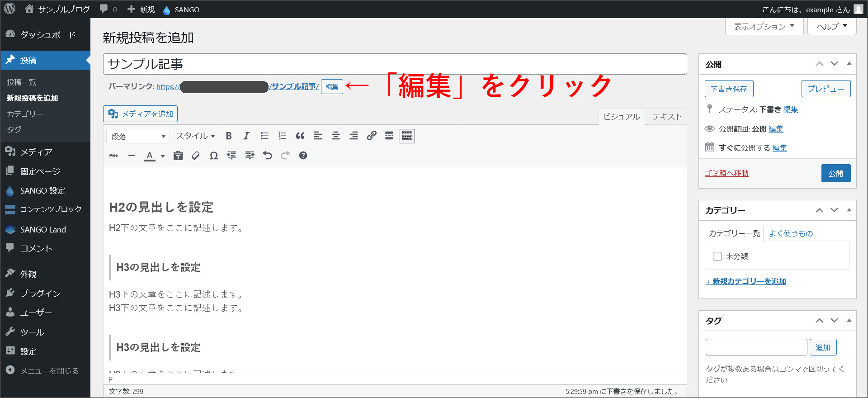Expand the スタイル style dropdown

coord(195,136)
